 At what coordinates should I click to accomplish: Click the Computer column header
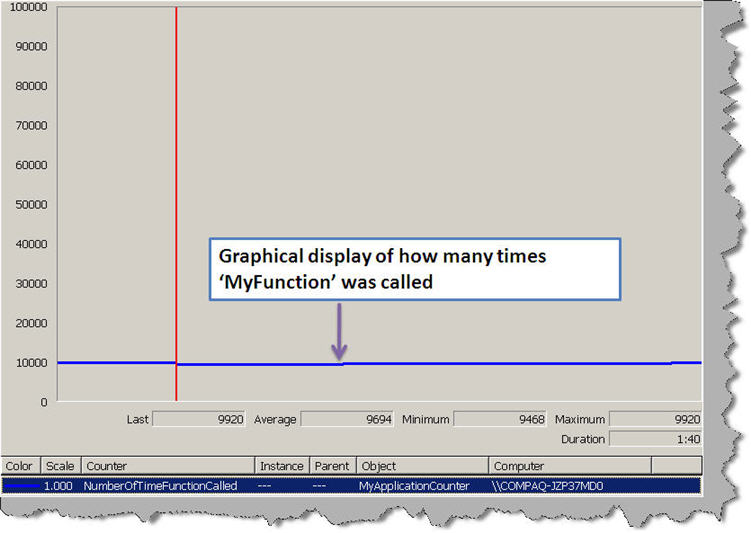pos(570,466)
